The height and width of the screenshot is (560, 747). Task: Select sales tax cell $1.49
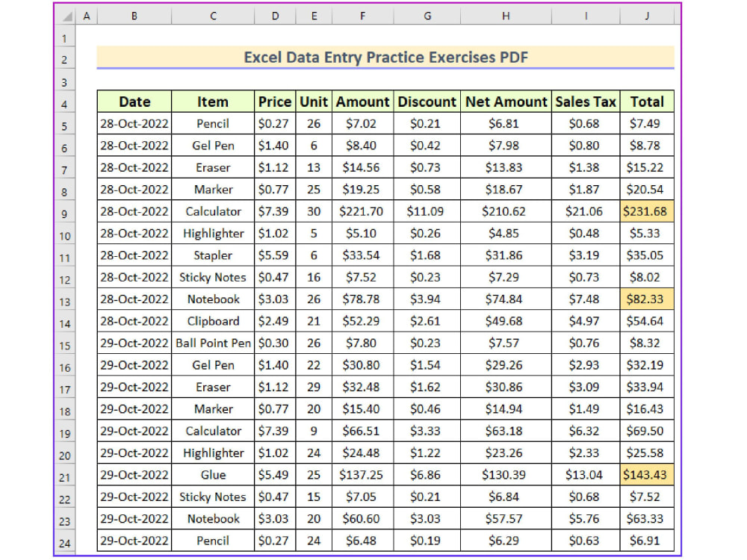(586, 409)
